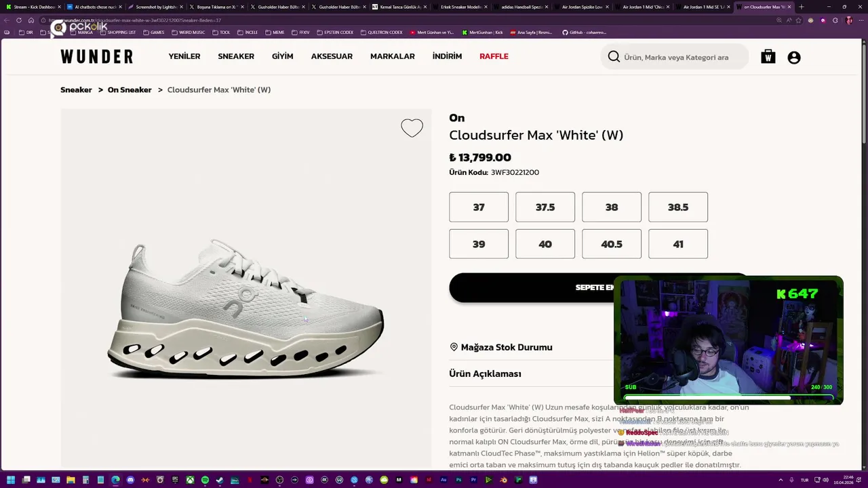Image resolution: width=868 pixels, height=488 pixels.
Task: Open the red RAFFLE menu item
Action: [494, 56]
